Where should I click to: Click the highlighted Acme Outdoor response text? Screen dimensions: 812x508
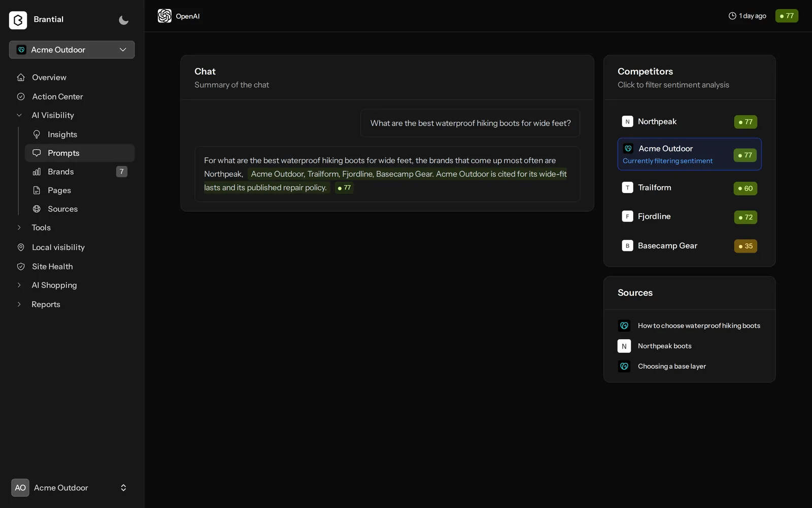click(x=385, y=180)
